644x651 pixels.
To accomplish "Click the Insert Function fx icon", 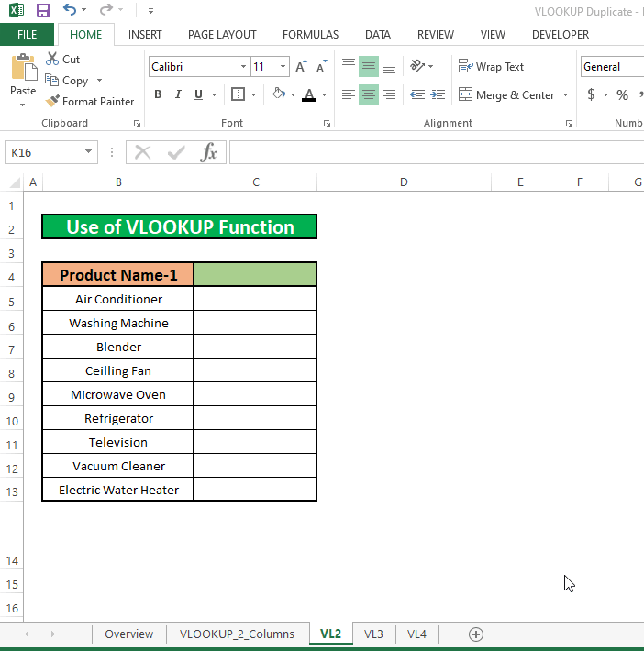I will 208,152.
